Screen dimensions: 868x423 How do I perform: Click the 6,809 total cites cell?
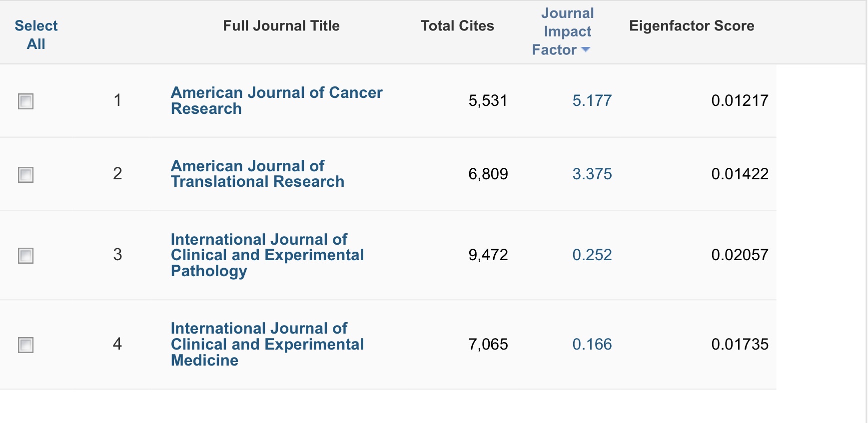pos(488,174)
